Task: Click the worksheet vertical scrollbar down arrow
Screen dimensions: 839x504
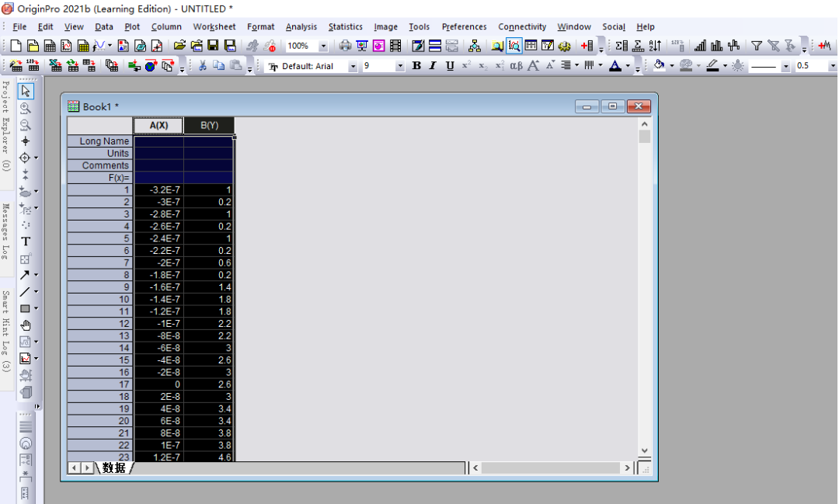Action: click(x=643, y=450)
